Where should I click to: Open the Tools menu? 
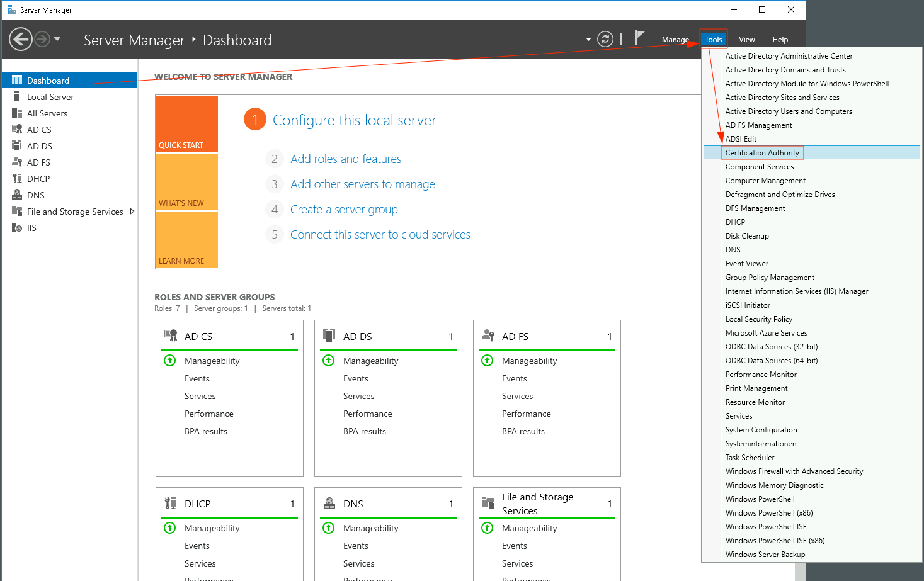713,39
